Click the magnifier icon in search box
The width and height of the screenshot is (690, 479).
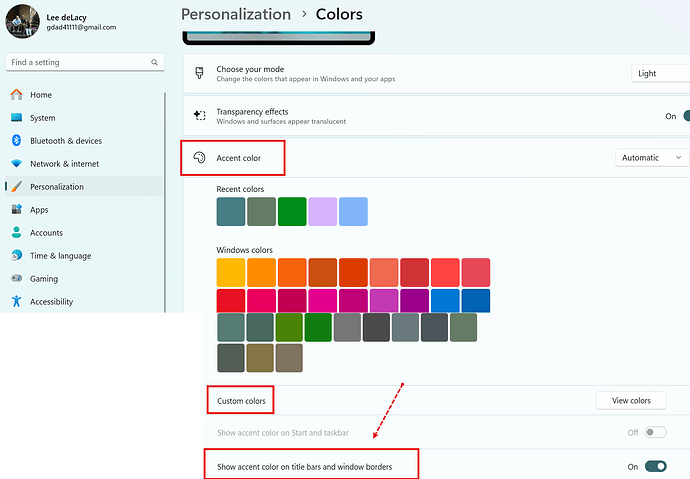coord(154,62)
